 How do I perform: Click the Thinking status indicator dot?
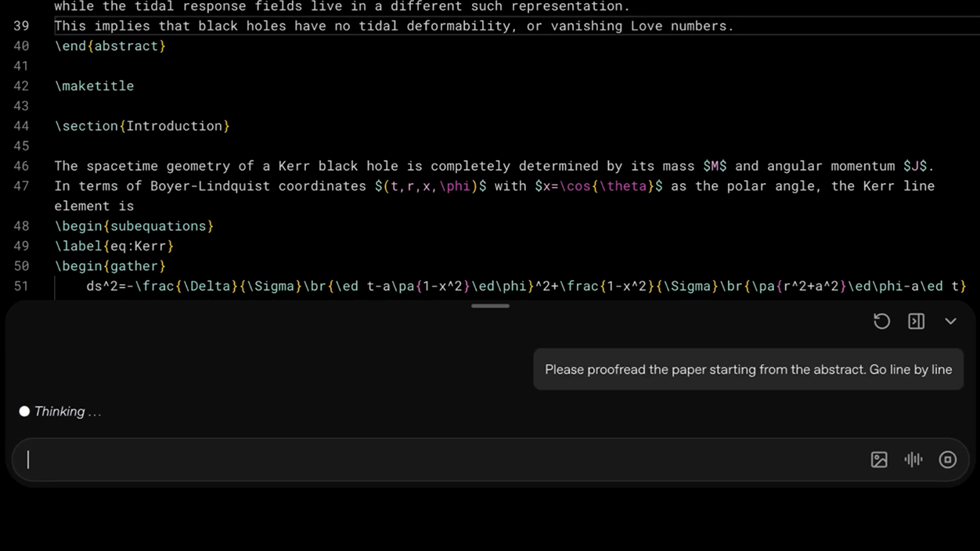tap(24, 412)
